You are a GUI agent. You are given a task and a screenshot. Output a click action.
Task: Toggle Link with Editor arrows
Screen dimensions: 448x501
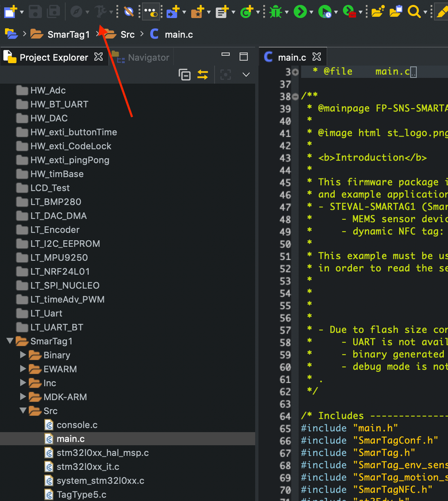pyautogui.click(x=203, y=75)
